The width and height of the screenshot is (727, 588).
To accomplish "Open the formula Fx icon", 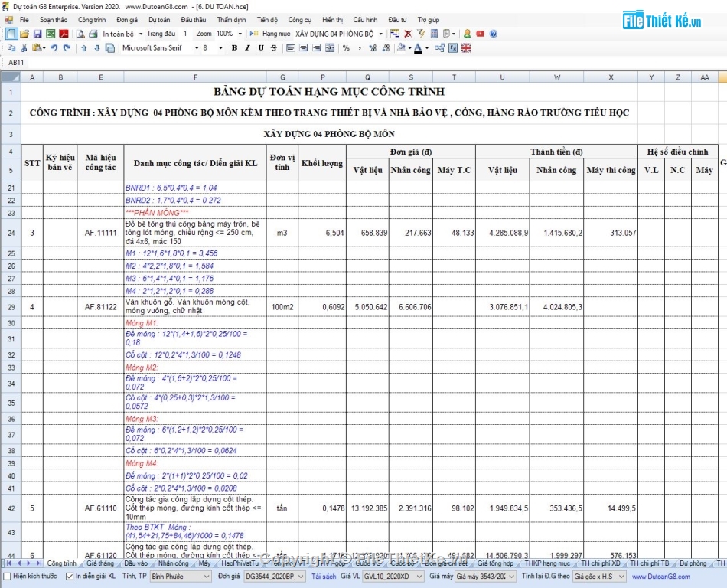I will (453, 47).
